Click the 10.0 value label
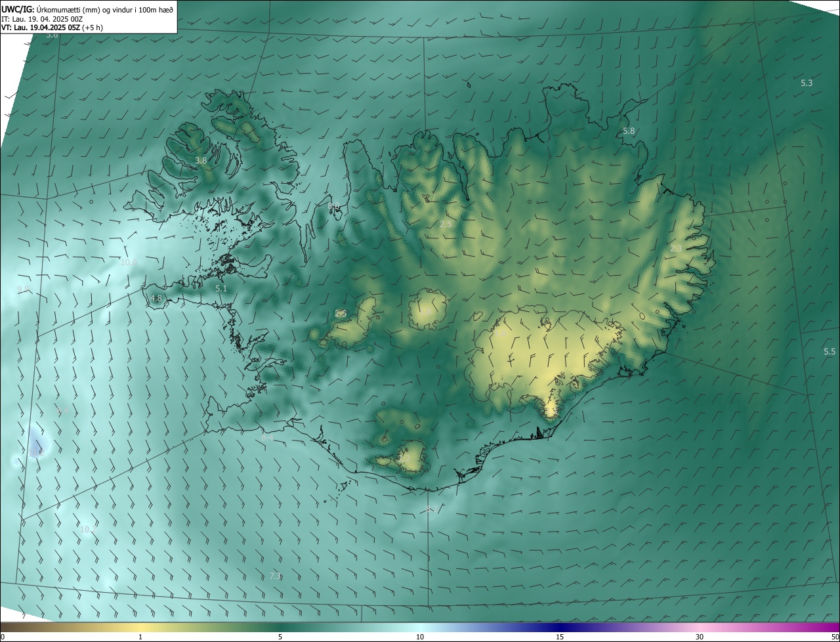Viewport: 840px width, 642px height. (x=129, y=262)
